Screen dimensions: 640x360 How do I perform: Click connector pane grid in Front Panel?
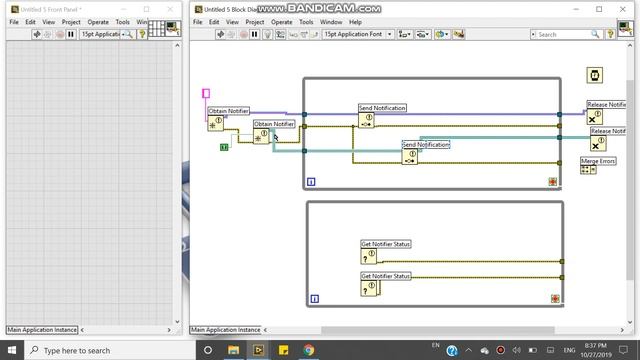156,29
